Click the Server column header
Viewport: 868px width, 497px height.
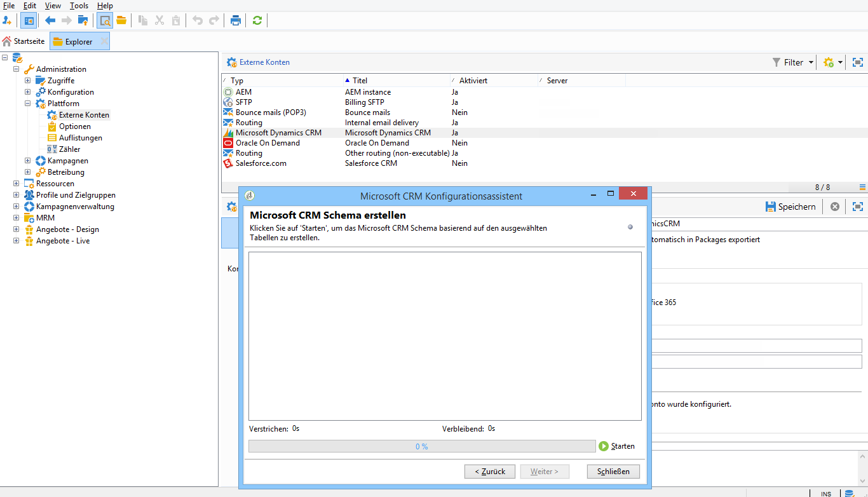point(581,81)
